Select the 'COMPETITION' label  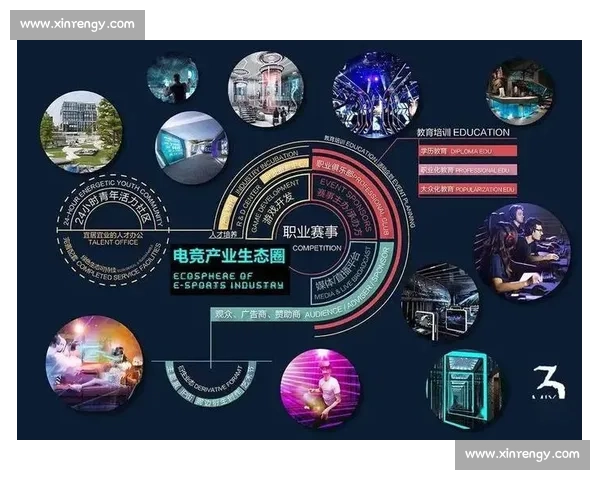tap(317, 248)
